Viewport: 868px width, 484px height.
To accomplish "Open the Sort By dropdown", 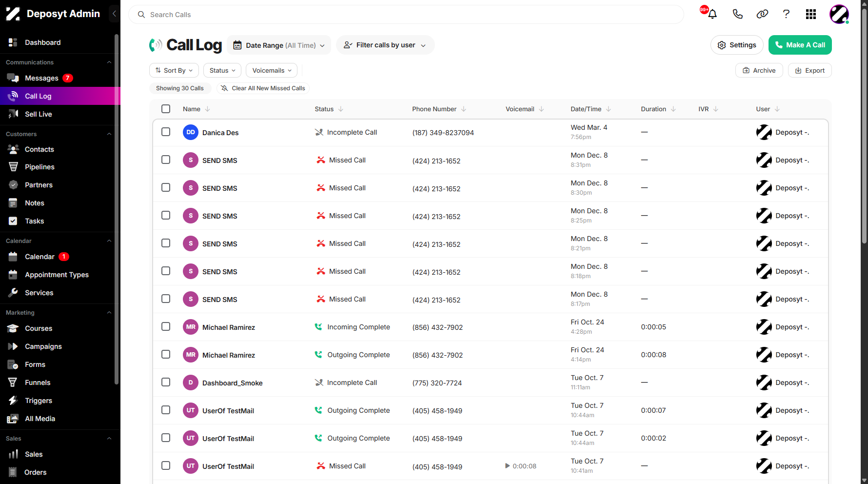I will [x=174, y=70].
